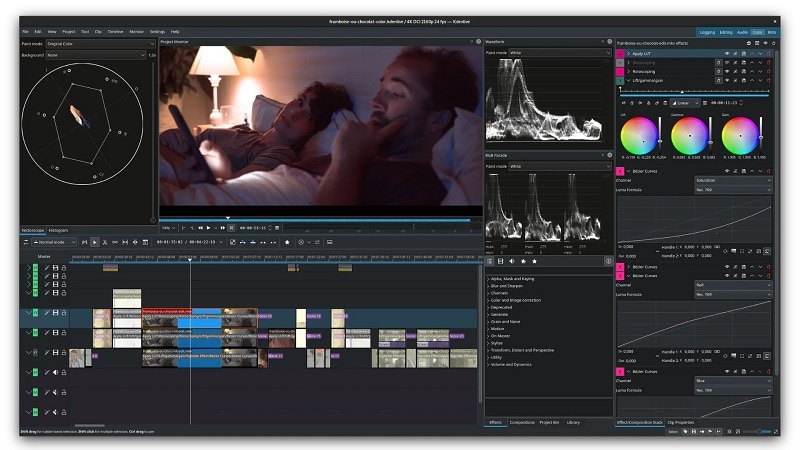Save the Apply LUT effect preset icon

[743, 54]
